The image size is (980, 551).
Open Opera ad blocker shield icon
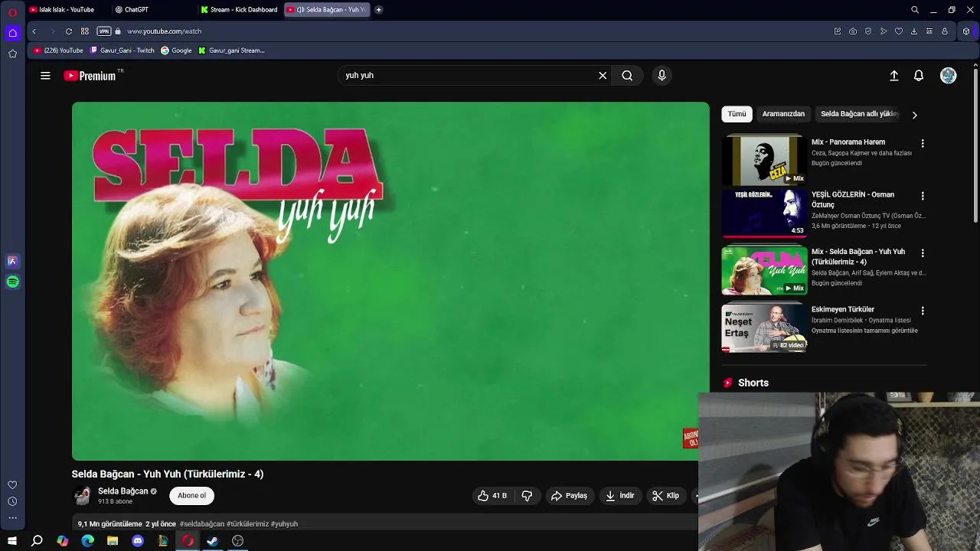click(x=868, y=31)
